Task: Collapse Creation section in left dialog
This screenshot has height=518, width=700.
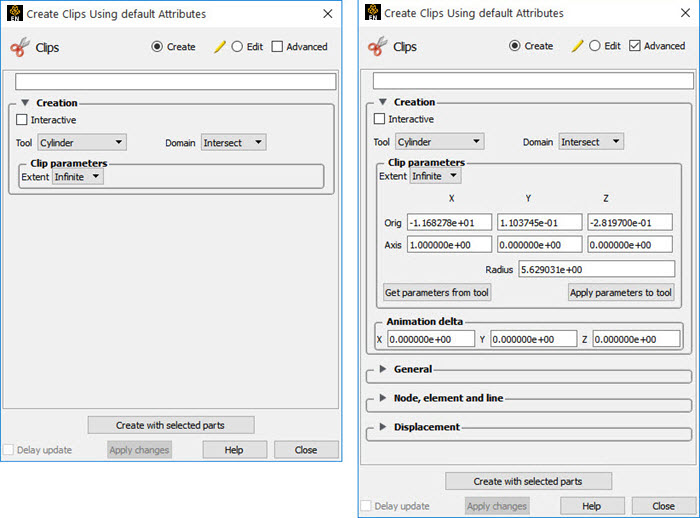Action: coord(25,103)
